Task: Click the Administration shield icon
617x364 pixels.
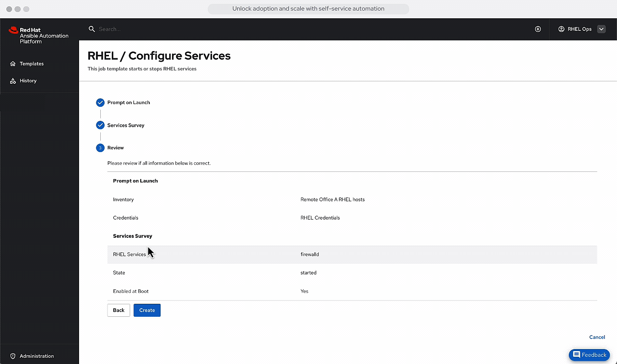Action: click(13, 356)
